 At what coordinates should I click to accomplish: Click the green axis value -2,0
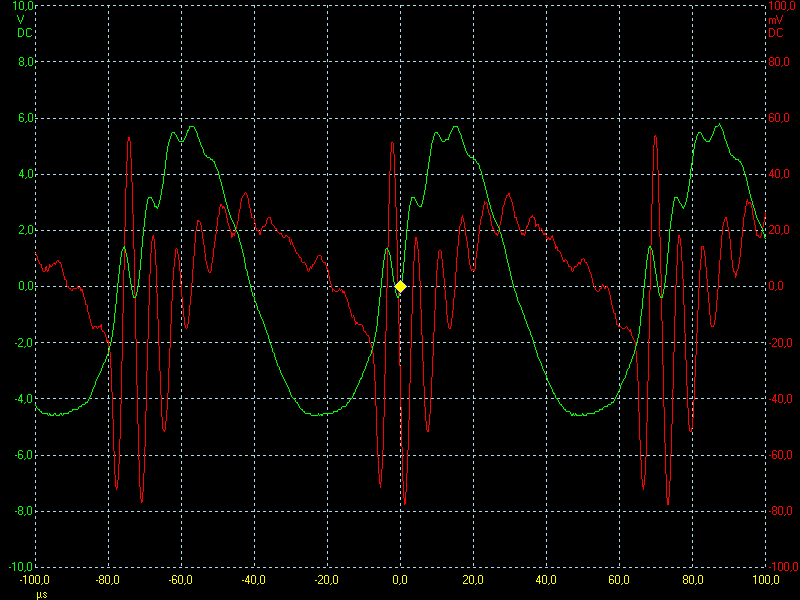pyautogui.click(x=24, y=343)
